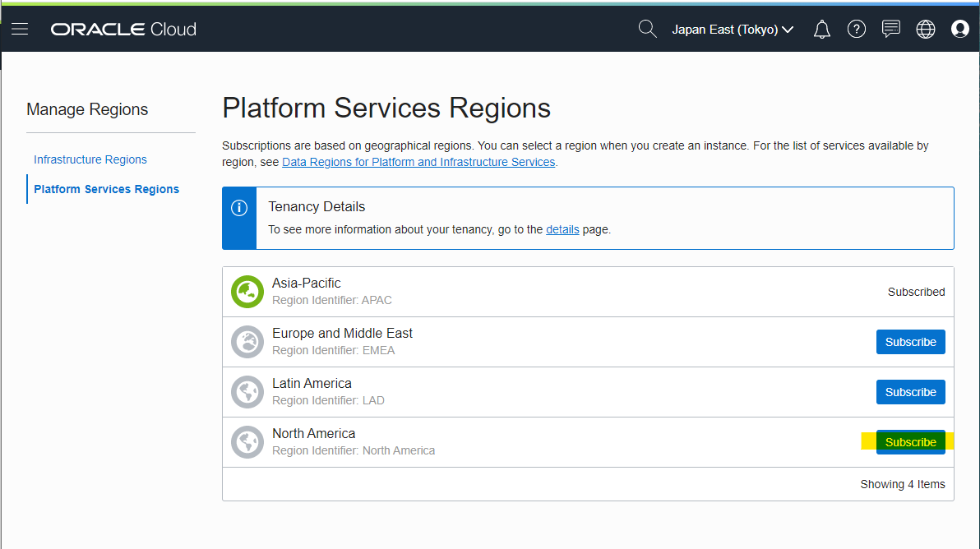Click the North America globe icon
Viewport: 980px width, 549px height.
[247, 442]
